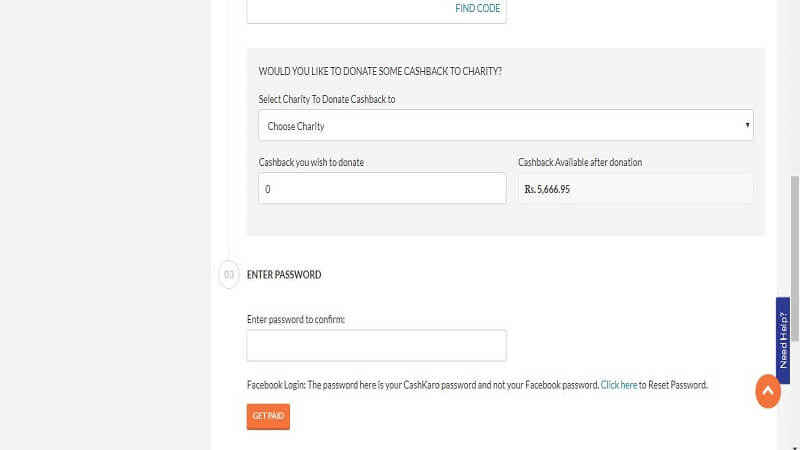This screenshot has height=450, width=800.
Task: Follow the 'Click here' reset link
Action: coord(618,385)
